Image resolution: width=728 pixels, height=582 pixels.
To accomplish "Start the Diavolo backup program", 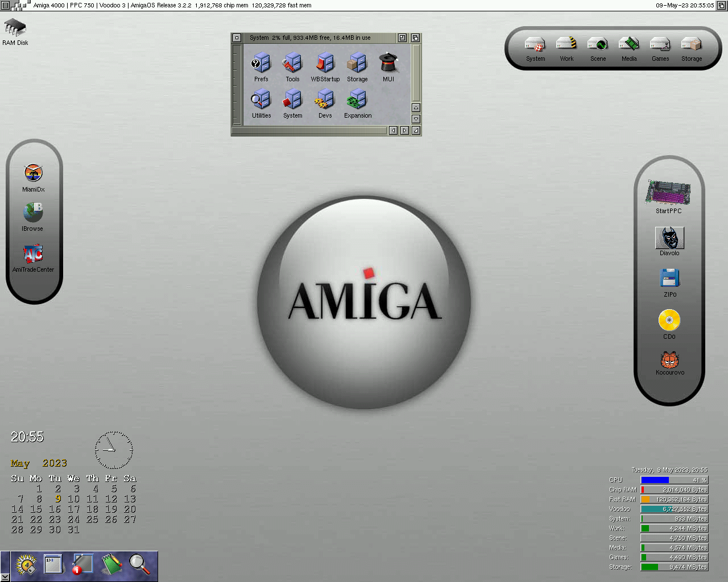I will (669, 239).
